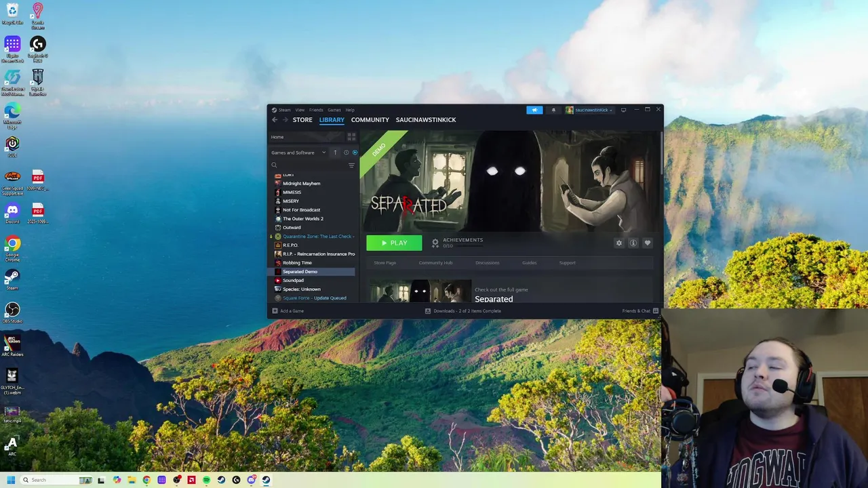This screenshot has width=868, height=488.
Task: Open the Windows Start button
Action: (11, 480)
